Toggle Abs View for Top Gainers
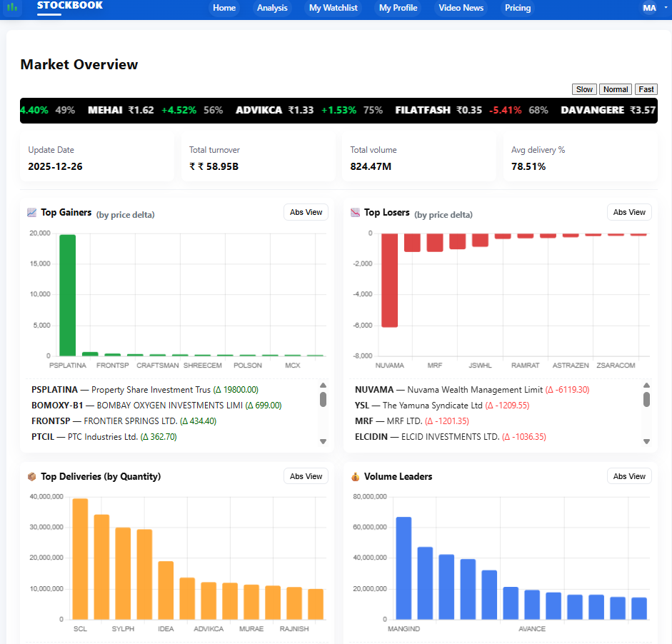Screen dimensions: 672x644 click(x=306, y=212)
